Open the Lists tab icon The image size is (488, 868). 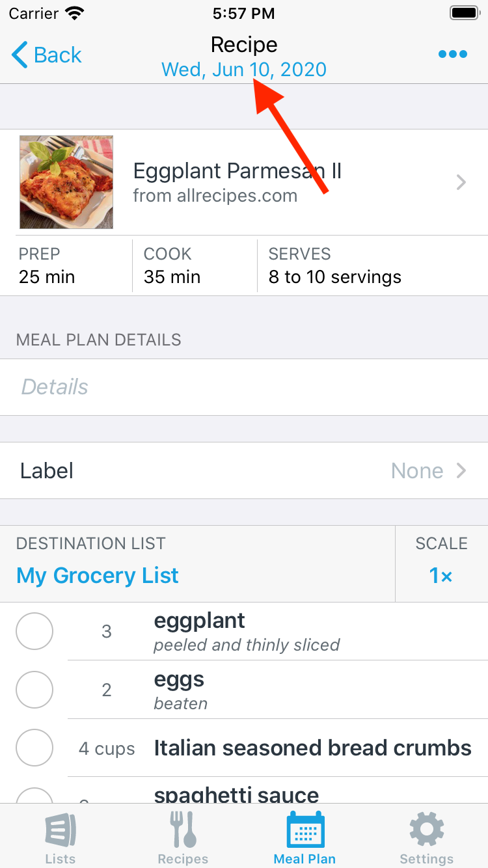(61, 830)
